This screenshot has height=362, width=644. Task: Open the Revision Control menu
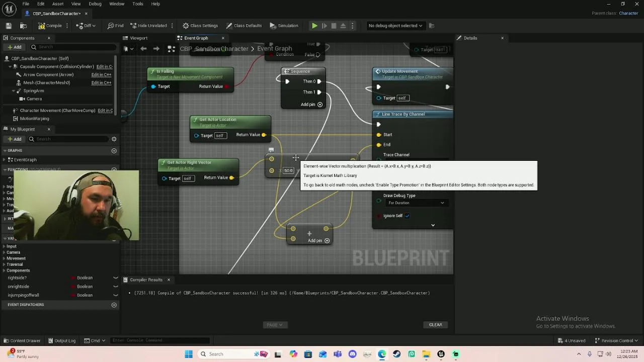coord(616,340)
